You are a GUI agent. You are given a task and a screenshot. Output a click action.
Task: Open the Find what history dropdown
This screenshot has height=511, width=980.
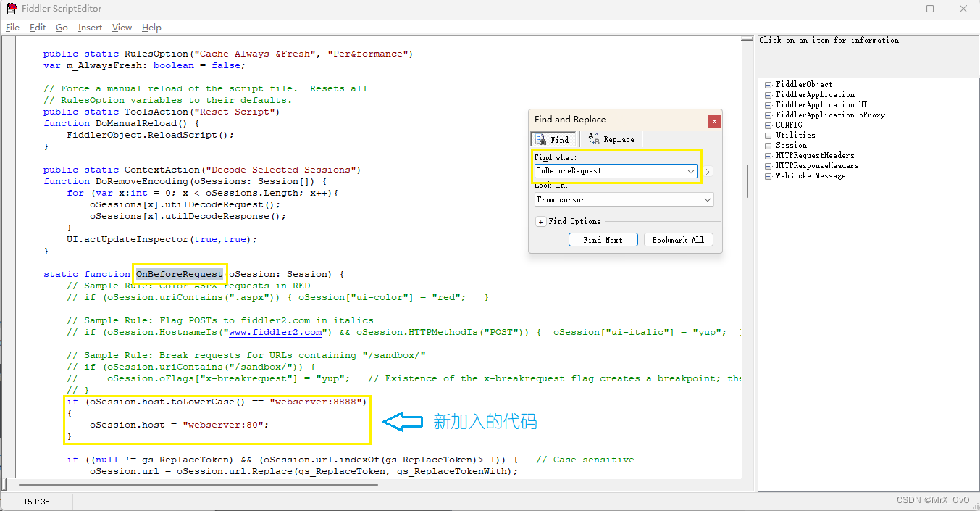(691, 171)
